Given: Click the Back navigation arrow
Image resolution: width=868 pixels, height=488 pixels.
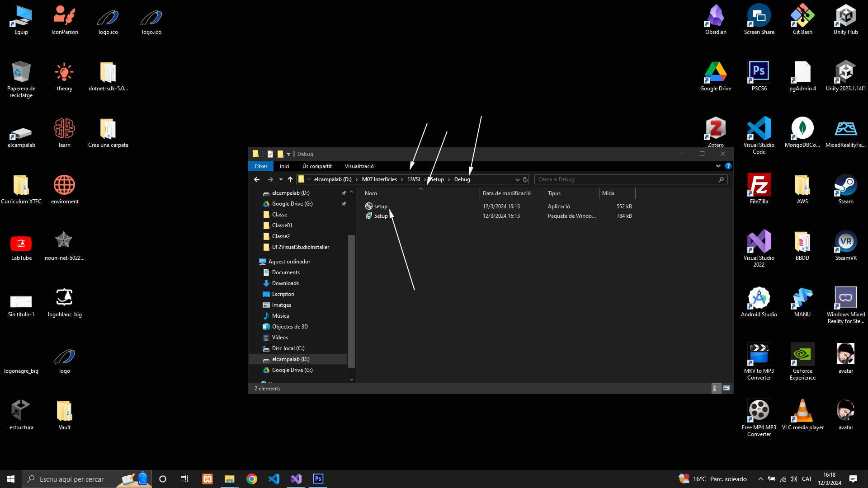Looking at the screenshot, I should [x=257, y=179].
